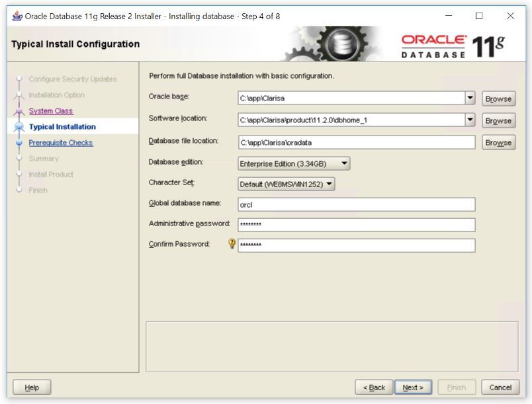This screenshot has width=532, height=404.
Task: Click the Configure Security Updates step
Action: [x=73, y=79]
